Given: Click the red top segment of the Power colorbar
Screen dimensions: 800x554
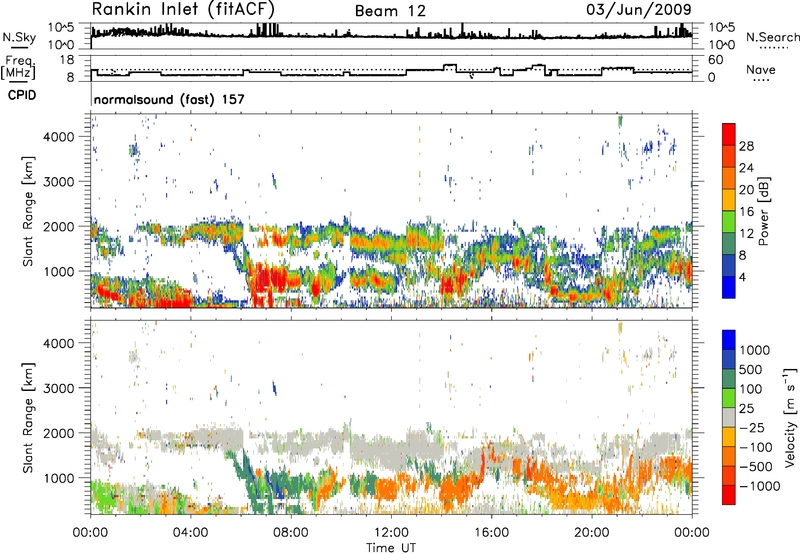Looking at the screenshot, I should pos(729,134).
